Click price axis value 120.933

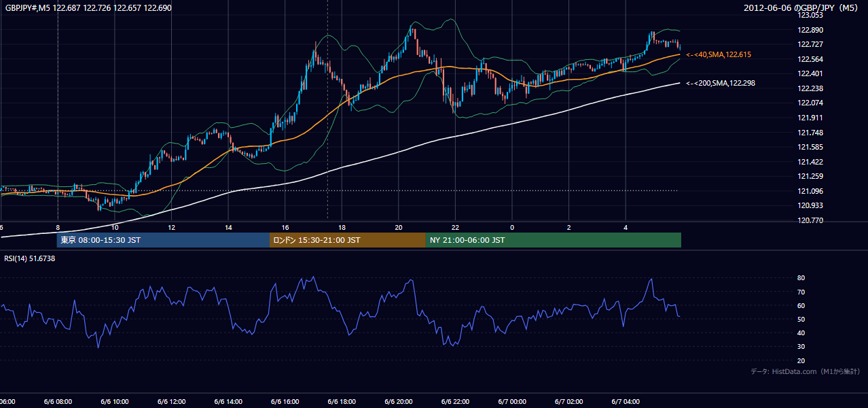810,205
